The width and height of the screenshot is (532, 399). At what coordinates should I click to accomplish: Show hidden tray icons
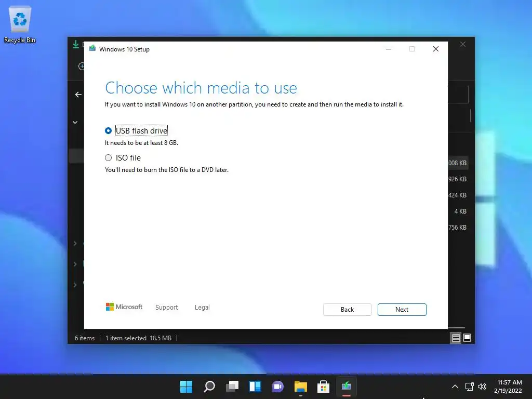point(455,387)
